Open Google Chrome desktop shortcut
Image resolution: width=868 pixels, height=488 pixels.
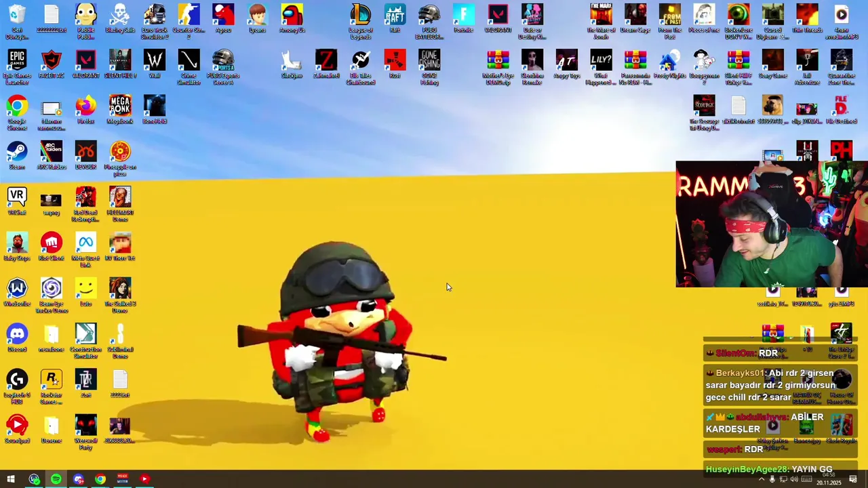17,113
